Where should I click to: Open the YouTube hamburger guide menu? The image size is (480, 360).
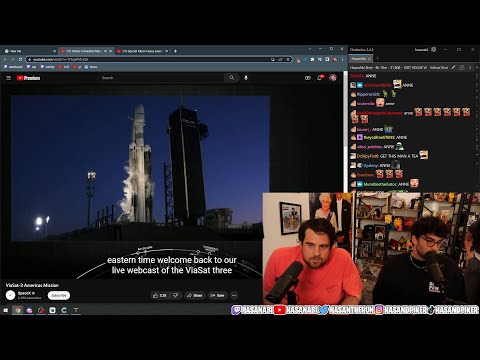click(9, 78)
